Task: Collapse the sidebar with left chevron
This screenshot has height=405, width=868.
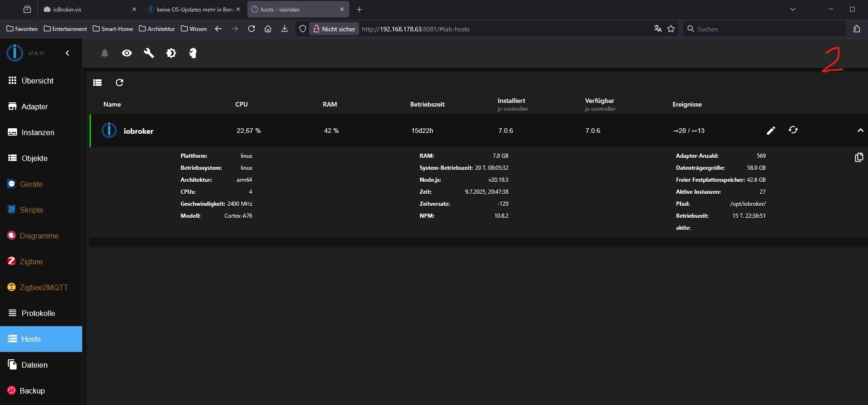Action: (x=67, y=53)
